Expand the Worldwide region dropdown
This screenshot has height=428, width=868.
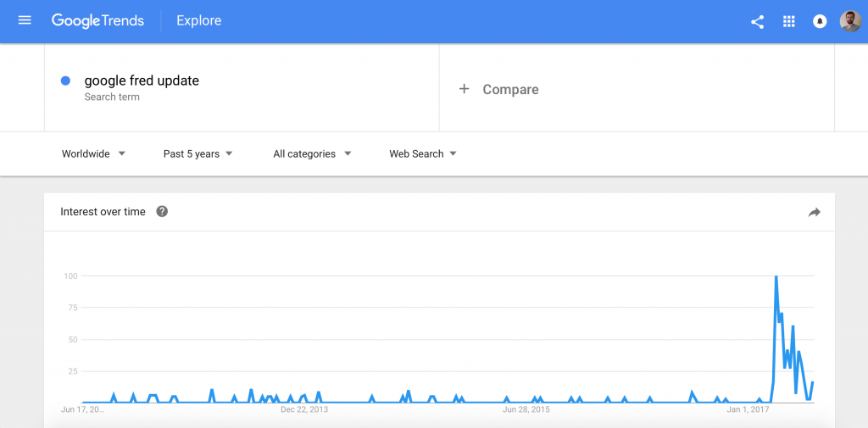(x=93, y=154)
